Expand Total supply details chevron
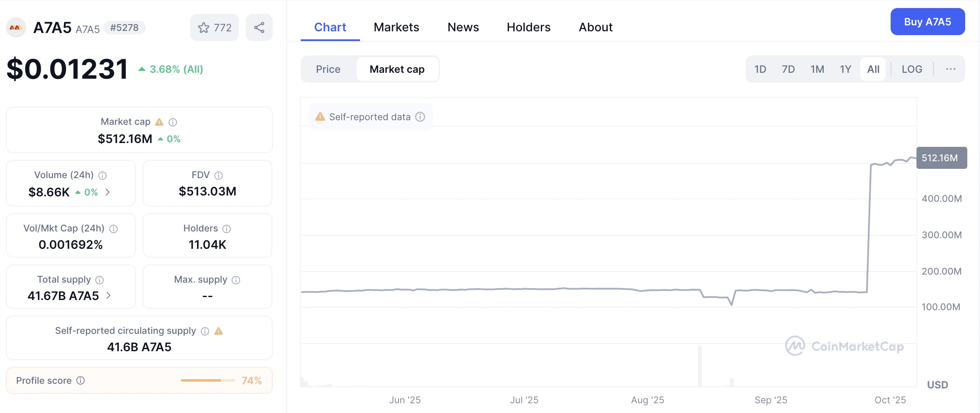 pyautogui.click(x=108, y=295)
